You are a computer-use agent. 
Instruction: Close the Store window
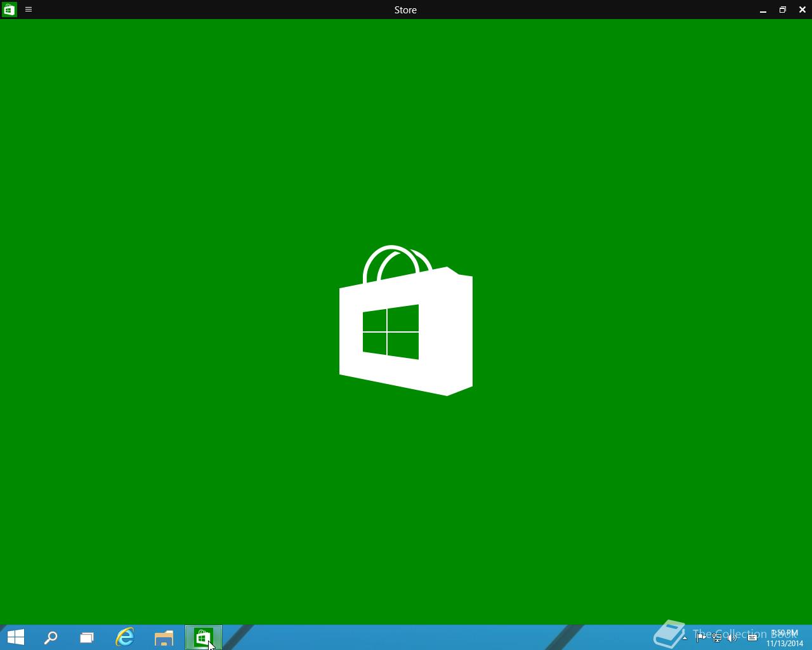[802, 10]
